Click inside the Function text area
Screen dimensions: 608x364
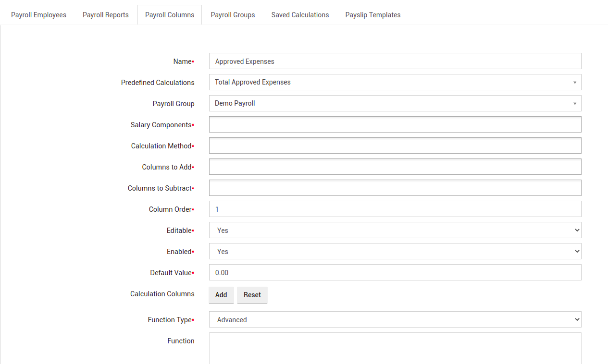[x=395, y=348]
